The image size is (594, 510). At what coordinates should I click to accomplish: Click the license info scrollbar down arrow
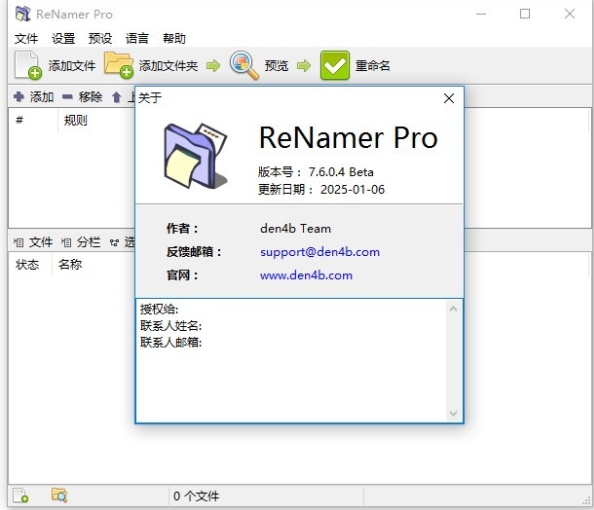[453, 413]
